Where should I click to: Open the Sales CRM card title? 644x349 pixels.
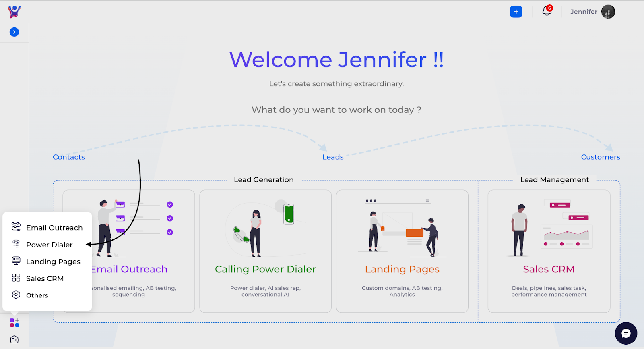click(549, 269)
